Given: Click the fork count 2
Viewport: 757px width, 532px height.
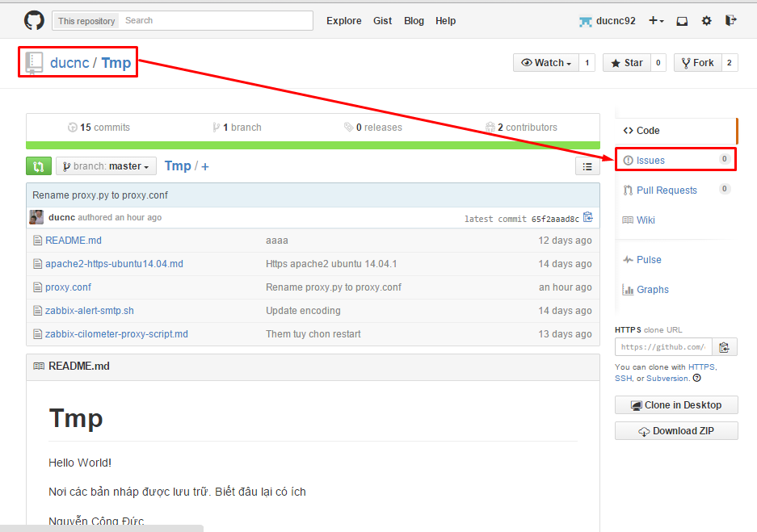Looking at the screenshot, I should click(730, 63).
